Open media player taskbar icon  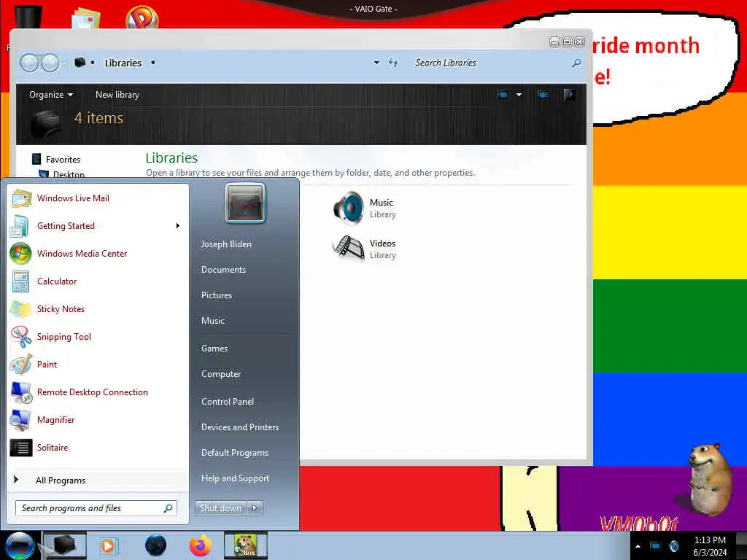(108, 545)
